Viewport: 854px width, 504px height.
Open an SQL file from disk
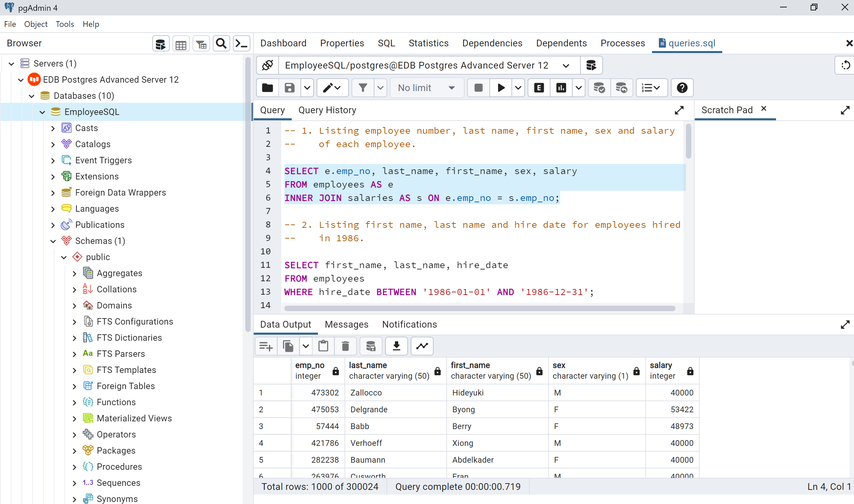click(267, 88)
